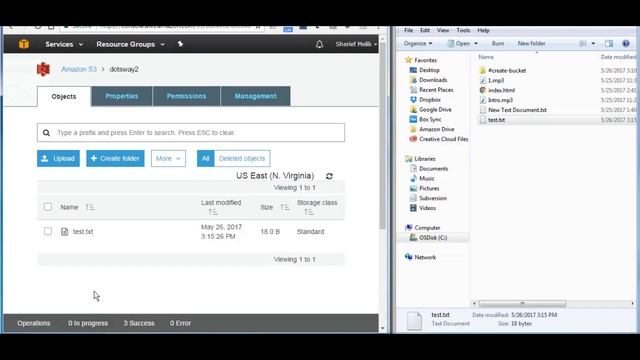Click the search magnifier icon in prefix box

click(x=47, y=133)
